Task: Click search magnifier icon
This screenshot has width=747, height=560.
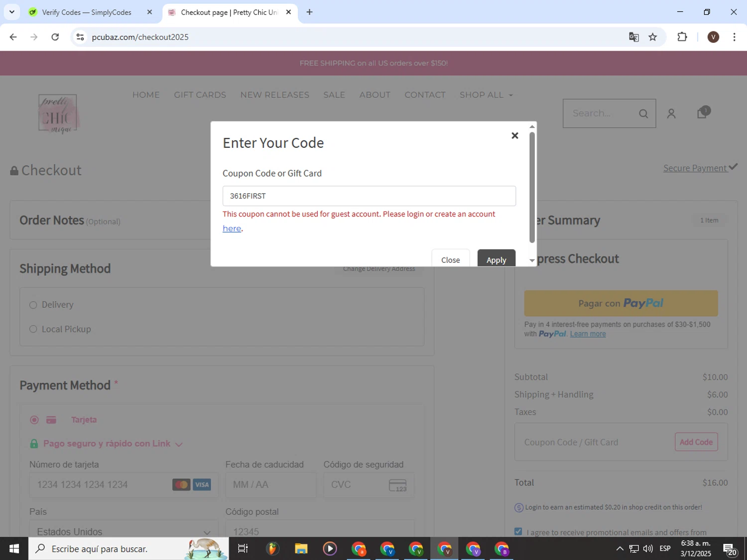Action: click(643, 114)
